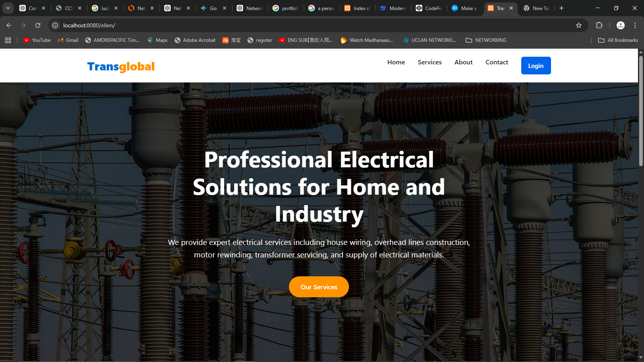Go to the Services nav link
Image resolution: width=644 pixels, height=362 pixels.
pos(429,62)
